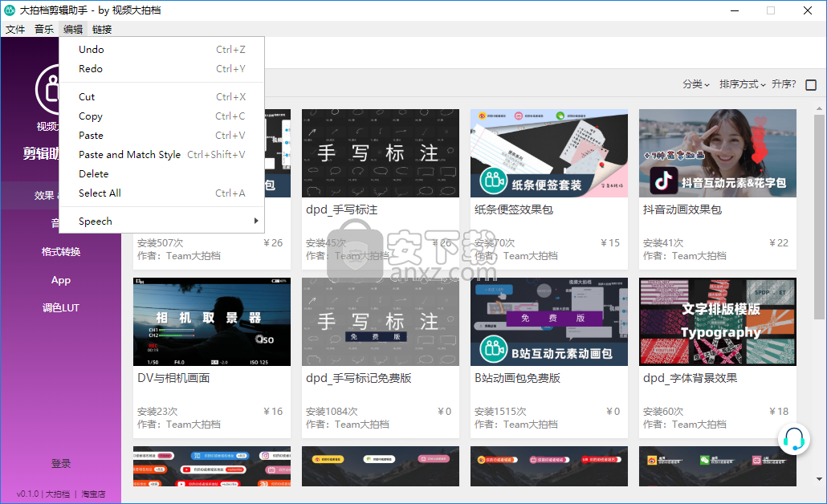Toggle the 升序 ascending checkbox
827x504 pixels.
point(811,85)
